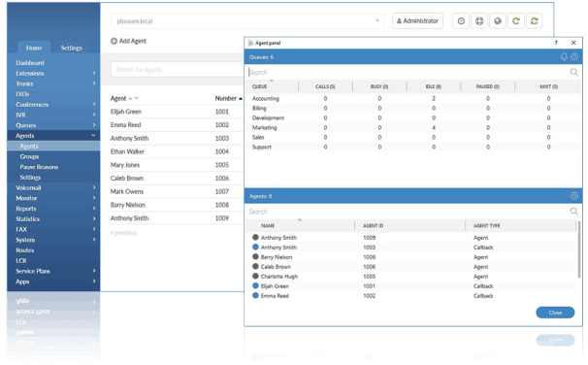Sort agents list by Number column
588x365 pixels.
tap(228, 98)
